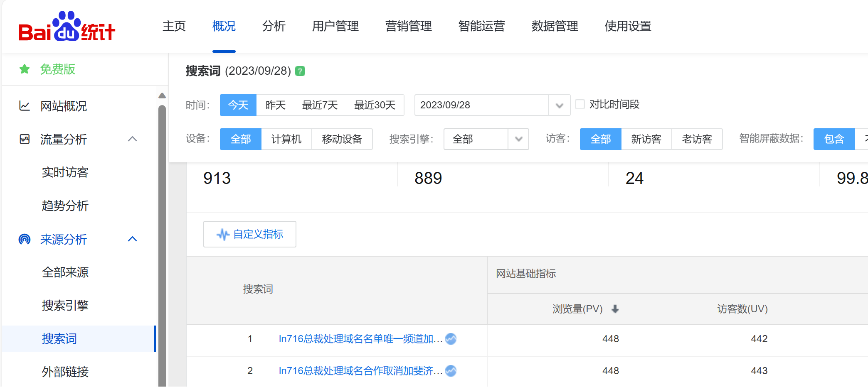Click the 自定义指标 button
The height and width of the screenshot is (387, 868).
(250, 234)
